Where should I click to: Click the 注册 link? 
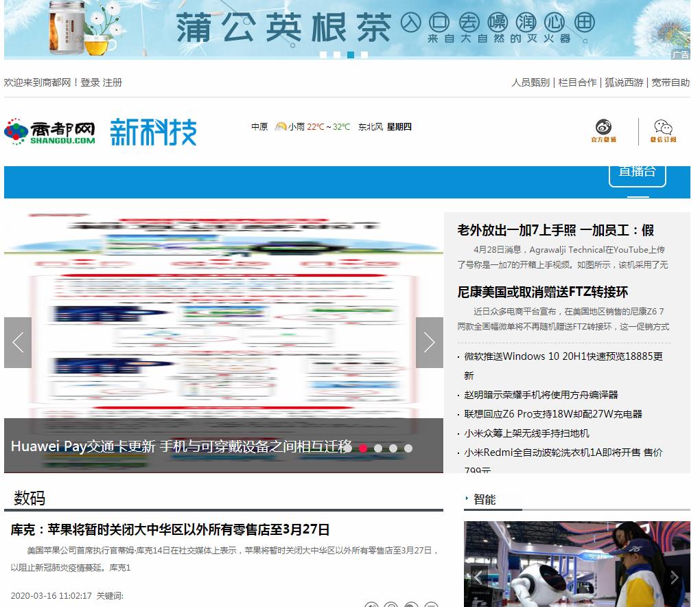[113, 82]
